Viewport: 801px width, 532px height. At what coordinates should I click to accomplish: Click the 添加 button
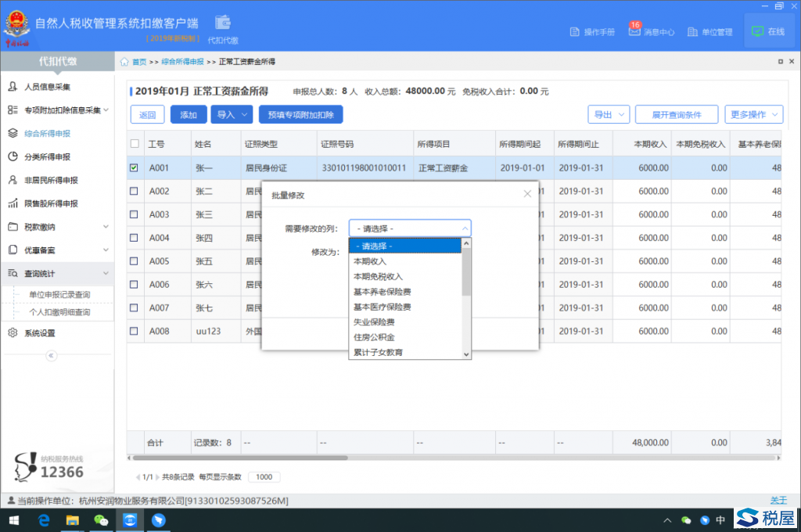[x=189, y=114]
